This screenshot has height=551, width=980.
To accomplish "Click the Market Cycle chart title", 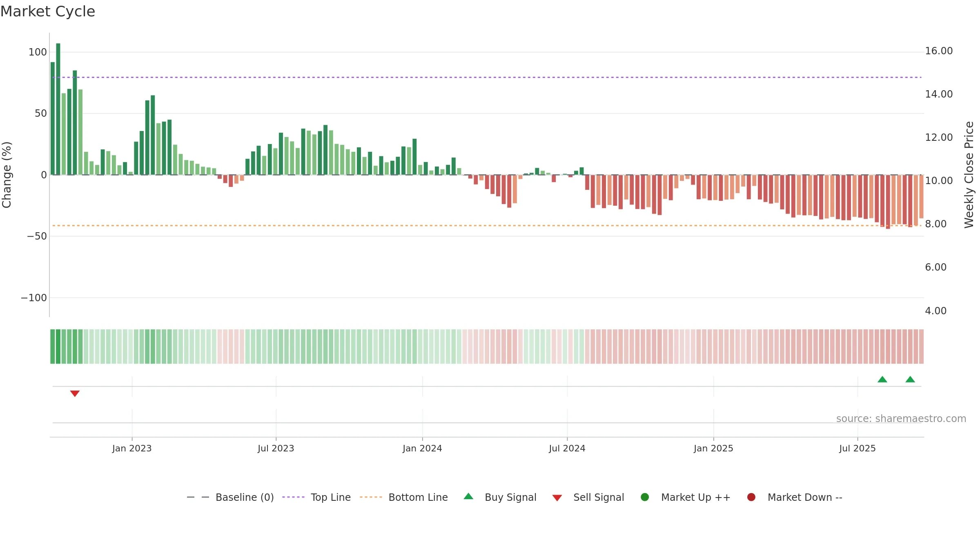I will coord(48,11).
